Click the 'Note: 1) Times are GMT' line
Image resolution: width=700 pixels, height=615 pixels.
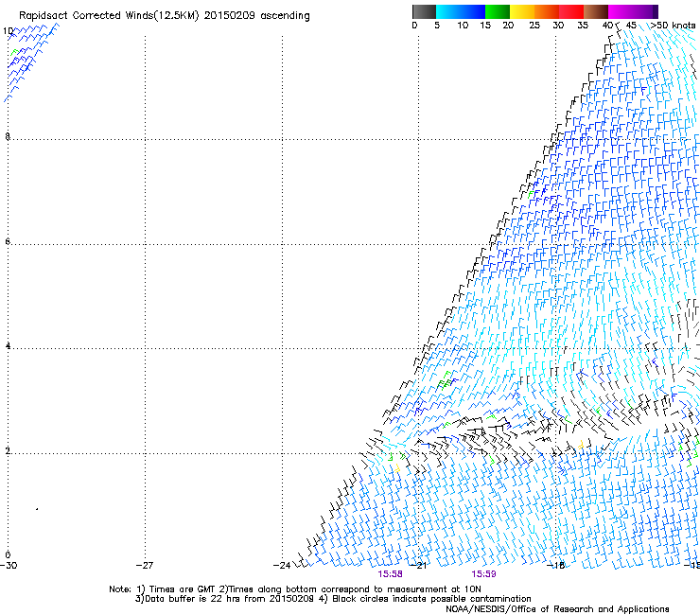[294, 589]
